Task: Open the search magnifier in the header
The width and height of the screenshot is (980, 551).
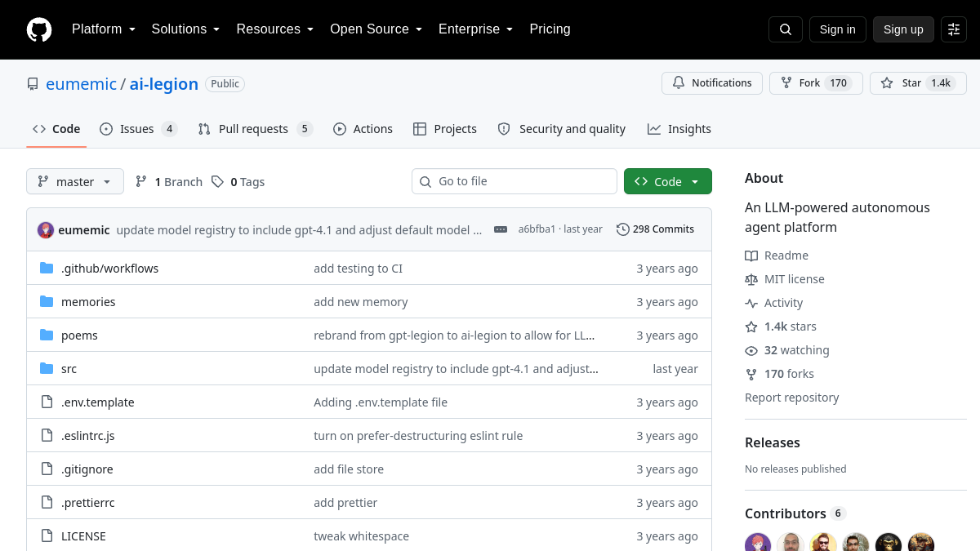Action: pos(786,29)
